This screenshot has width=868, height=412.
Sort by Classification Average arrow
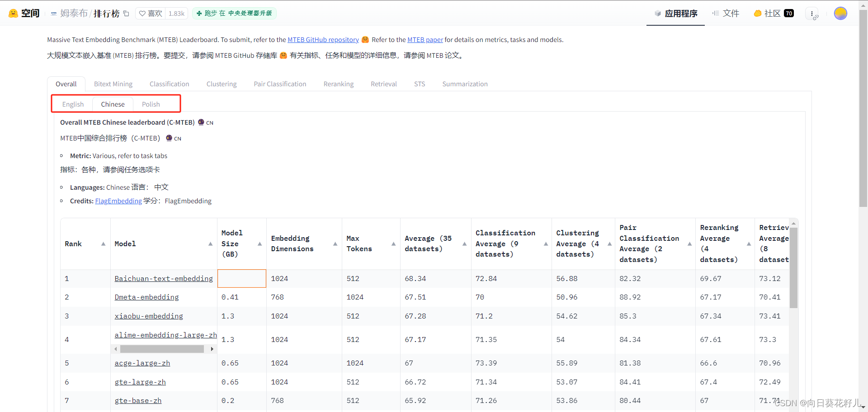click(x=546, y=244)
